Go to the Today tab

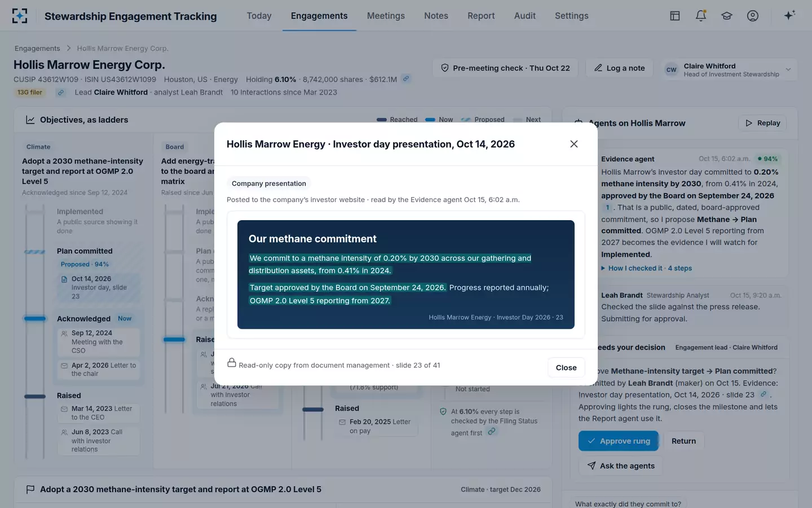point(259,16)
